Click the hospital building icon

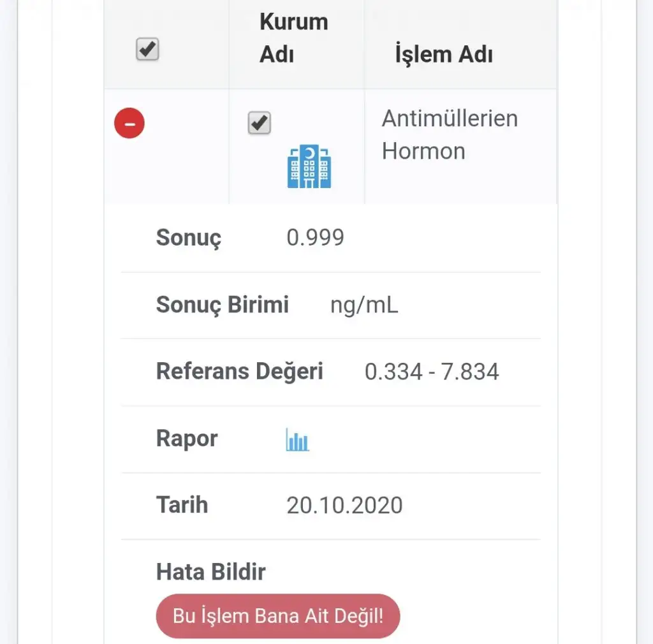309,166
